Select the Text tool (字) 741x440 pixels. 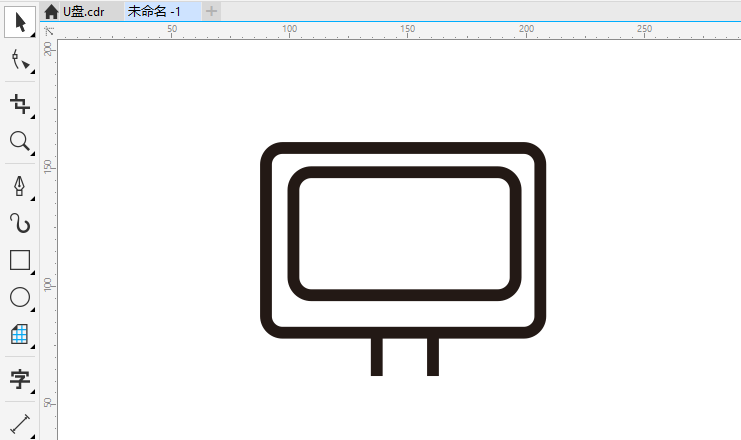click(20, 379)
